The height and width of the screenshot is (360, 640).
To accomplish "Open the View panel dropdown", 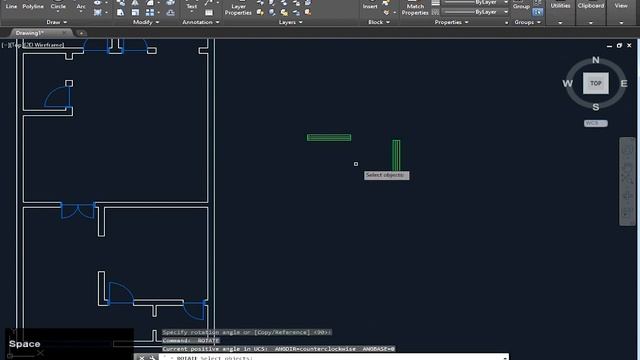I will (x=621, y=23).
